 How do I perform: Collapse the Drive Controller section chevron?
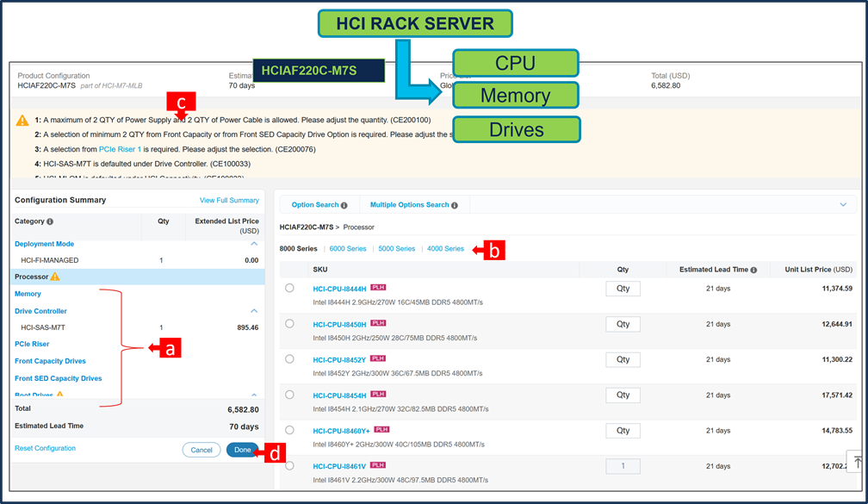[x=254, y=311]
